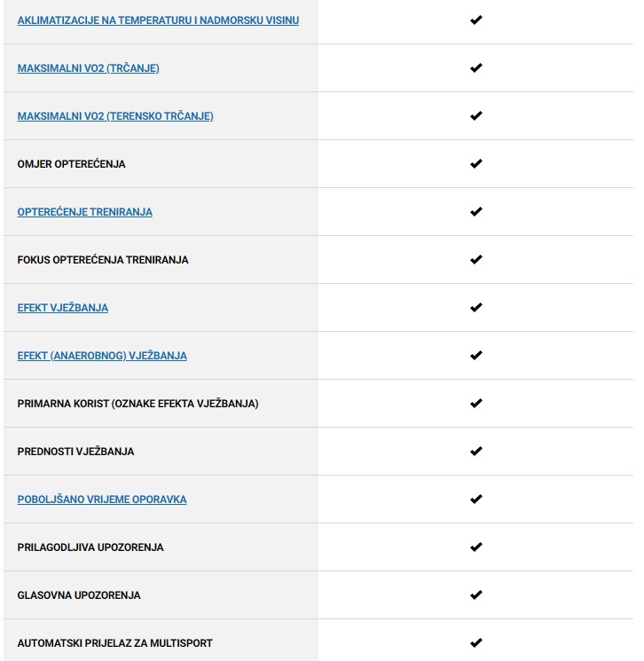Click checkmark for Poboljšano vrijeme oporavka row

click(476, 499)
